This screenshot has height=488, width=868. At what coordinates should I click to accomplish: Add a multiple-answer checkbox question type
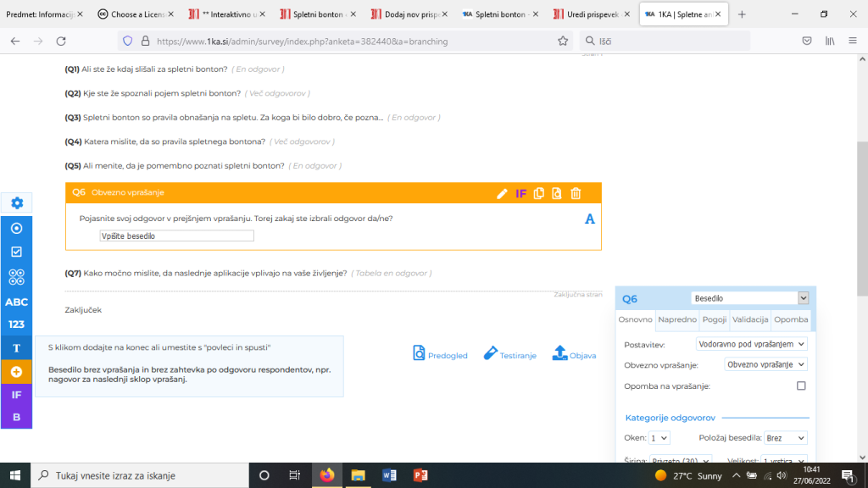point(17,252)
